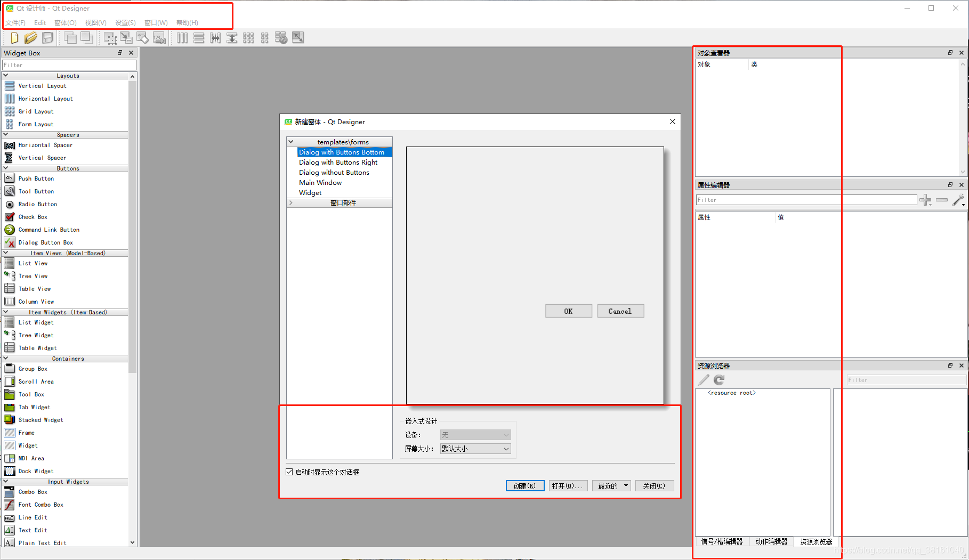969x560 pixels.
Task: Click Lay Out Vertically in Splitter icon
Action: [232, 38]
